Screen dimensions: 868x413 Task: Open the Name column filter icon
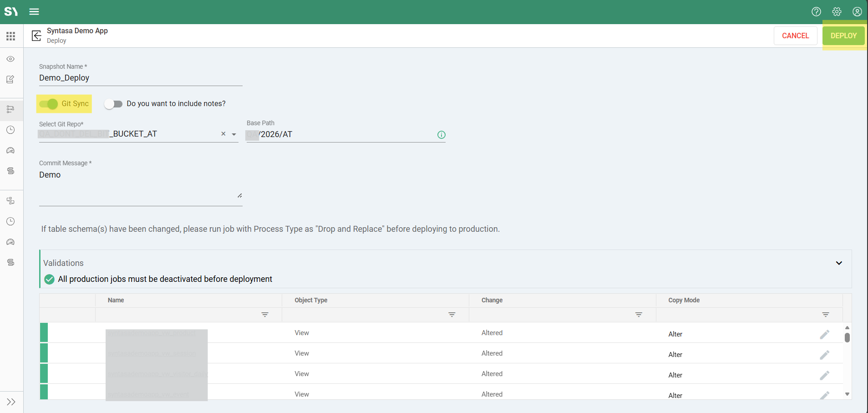tap(264, 315)
